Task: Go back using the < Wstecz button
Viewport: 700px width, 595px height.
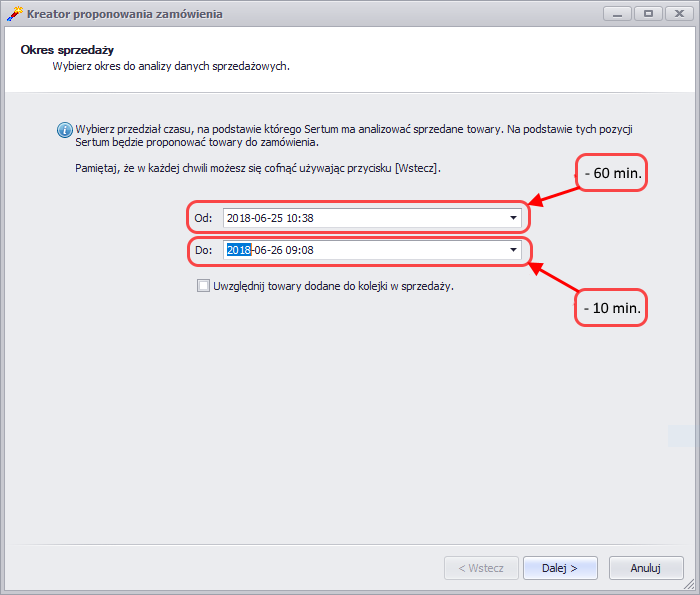Action: [x=481, y=568]
